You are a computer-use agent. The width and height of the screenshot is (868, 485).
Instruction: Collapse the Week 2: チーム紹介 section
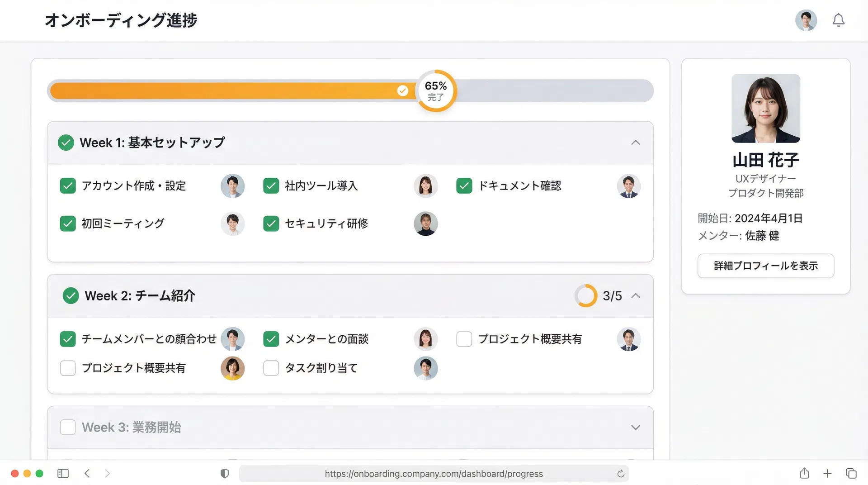[635, 296]
